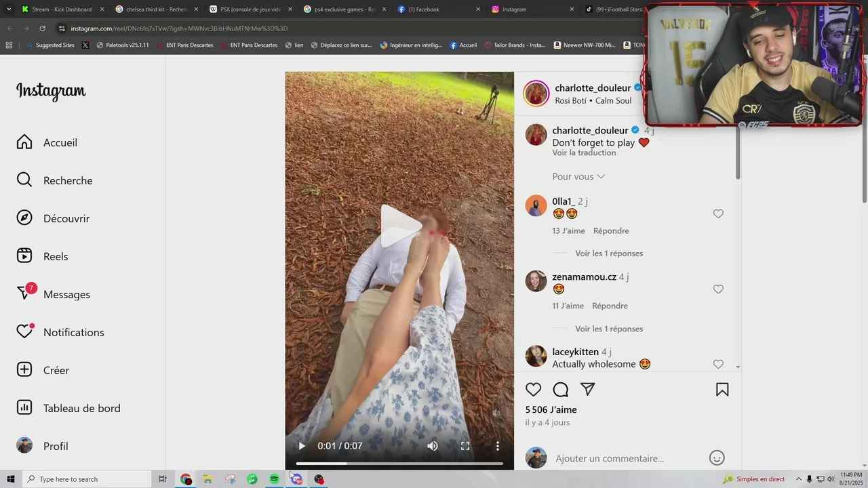Viewport: 868px width, 488px height.
Task: Like the 0lla1_ comment
Action: click(x=718, y=213)
